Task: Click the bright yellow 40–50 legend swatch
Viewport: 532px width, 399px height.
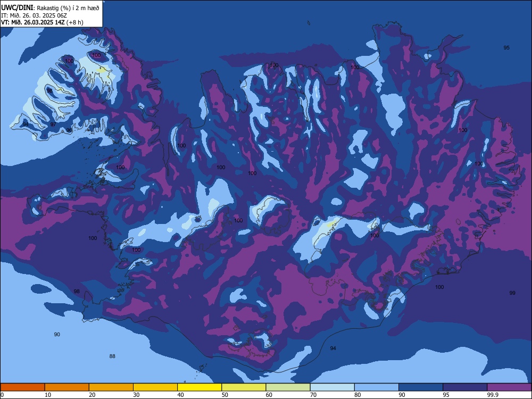Action: click(x=199, y=387)
